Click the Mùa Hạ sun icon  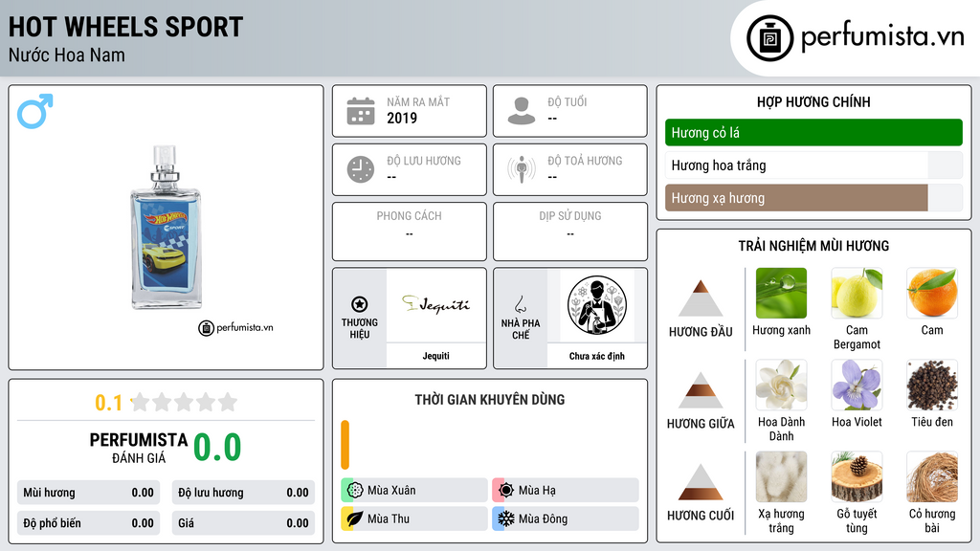point(506,491)
